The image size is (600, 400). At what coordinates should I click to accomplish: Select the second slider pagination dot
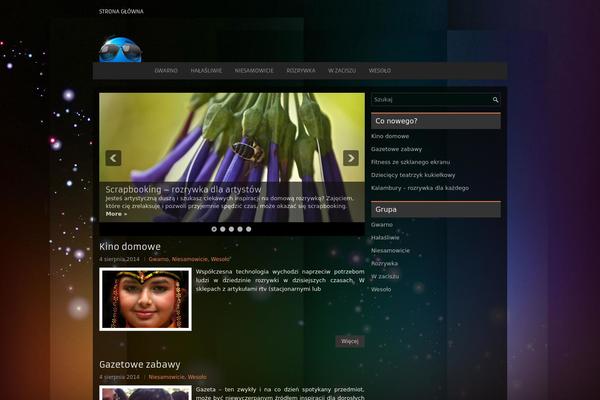(223, 229)
